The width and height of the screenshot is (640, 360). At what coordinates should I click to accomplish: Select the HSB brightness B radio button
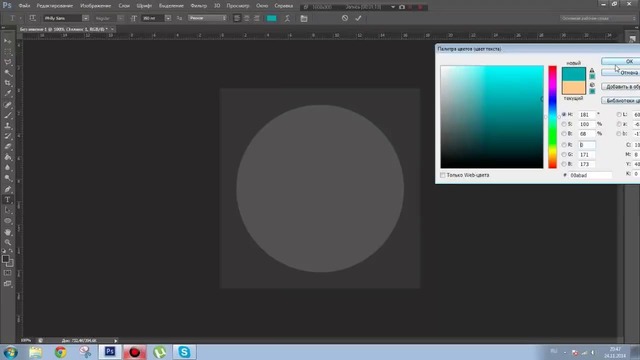(x=564, y=133)
